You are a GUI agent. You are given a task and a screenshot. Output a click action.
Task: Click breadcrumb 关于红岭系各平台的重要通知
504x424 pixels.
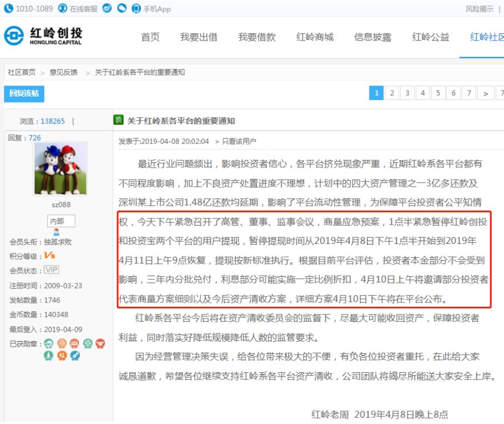[140, 72]
